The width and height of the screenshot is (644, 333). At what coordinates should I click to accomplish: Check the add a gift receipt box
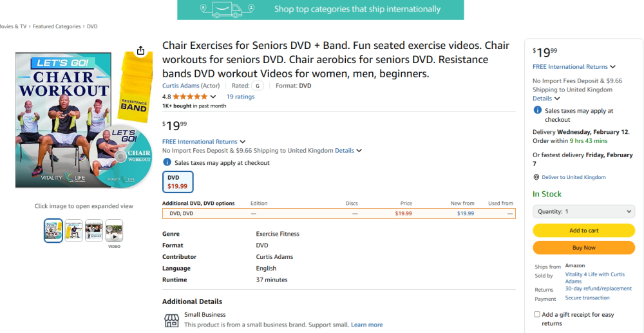click(537, 314)
